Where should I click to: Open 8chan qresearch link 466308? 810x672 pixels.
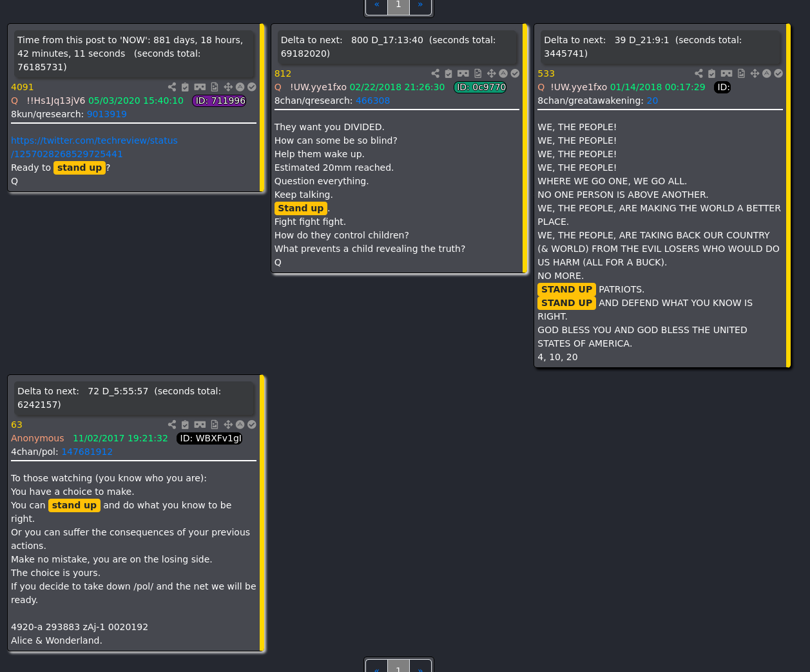pyautogui.click(x=372, y=101)
